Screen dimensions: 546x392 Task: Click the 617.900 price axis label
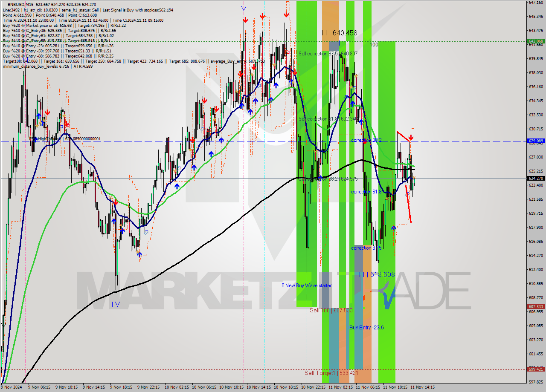point(536,227)
